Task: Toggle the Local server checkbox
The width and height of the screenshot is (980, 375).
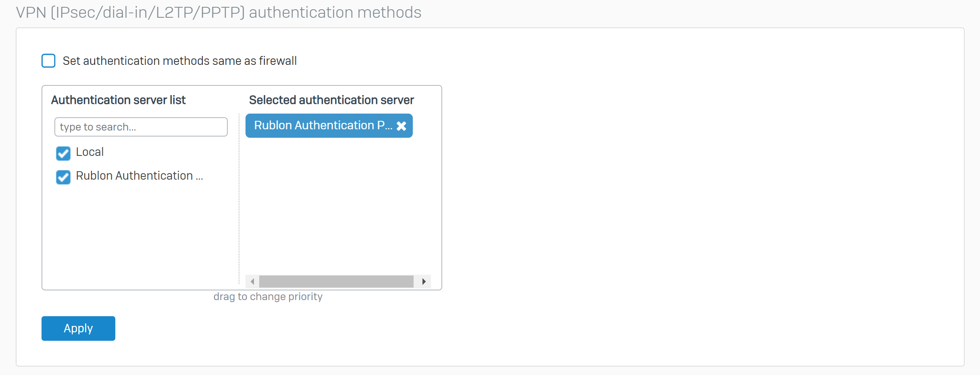Action: (63, 153)
